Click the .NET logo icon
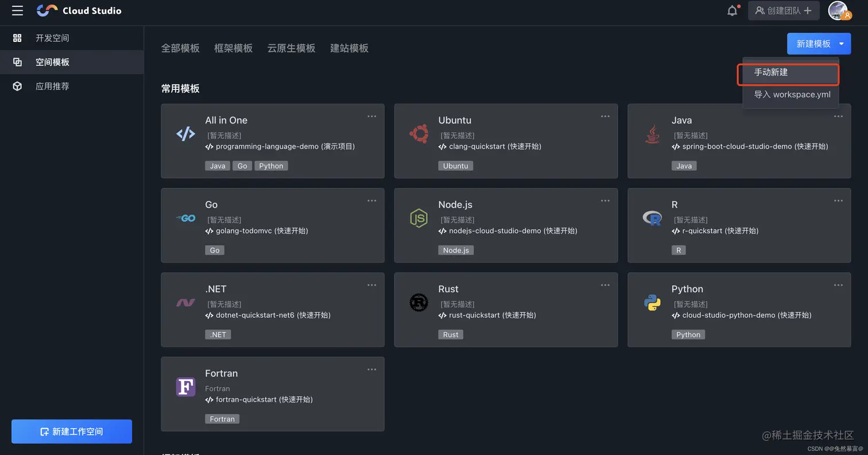 (x=185, y=302)
